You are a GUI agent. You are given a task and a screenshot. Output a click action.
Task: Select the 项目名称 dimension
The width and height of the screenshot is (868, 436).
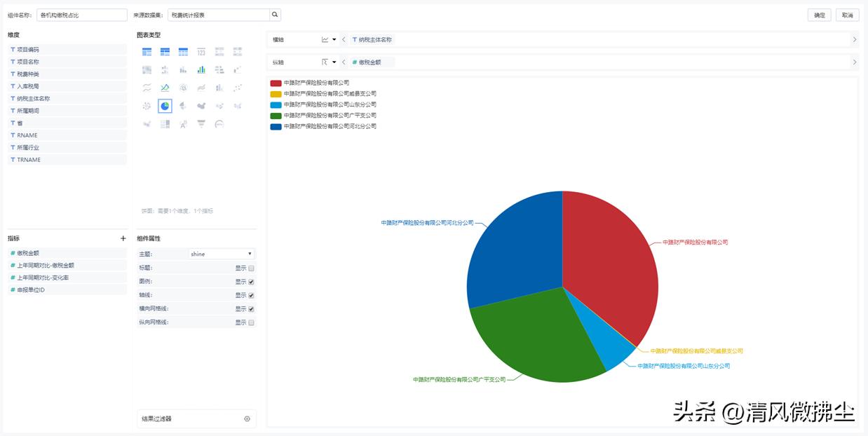pos(67,62)
